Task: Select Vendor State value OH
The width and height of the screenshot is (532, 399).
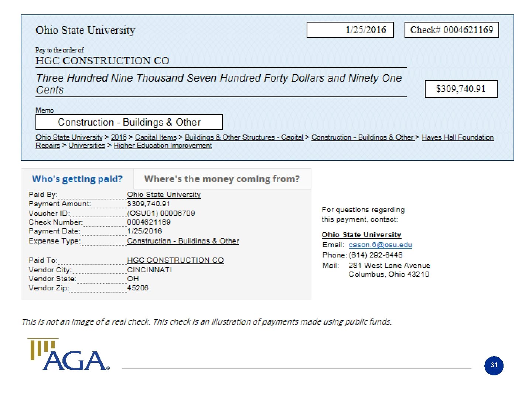Action: 133,279
